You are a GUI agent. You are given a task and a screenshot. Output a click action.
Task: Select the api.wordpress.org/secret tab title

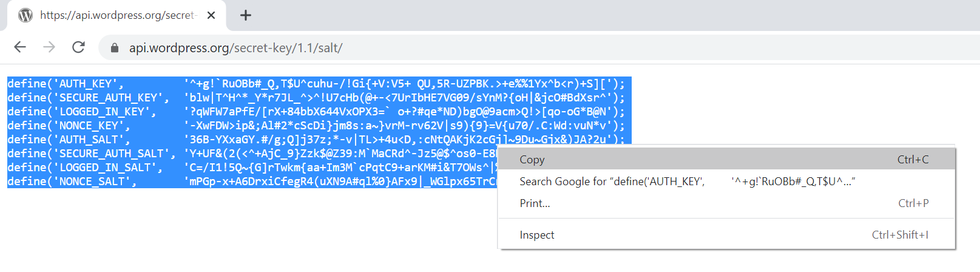click(x=118, y=15)
